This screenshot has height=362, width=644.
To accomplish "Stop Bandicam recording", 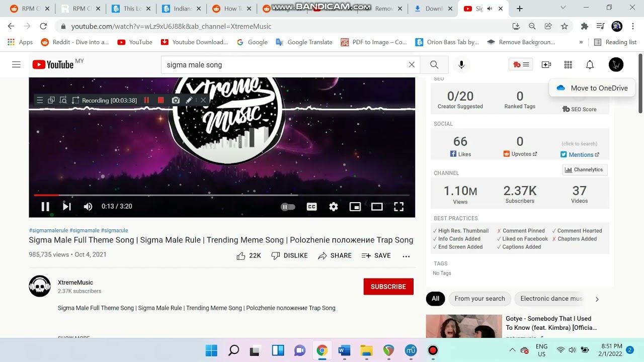I will [160, 100].
